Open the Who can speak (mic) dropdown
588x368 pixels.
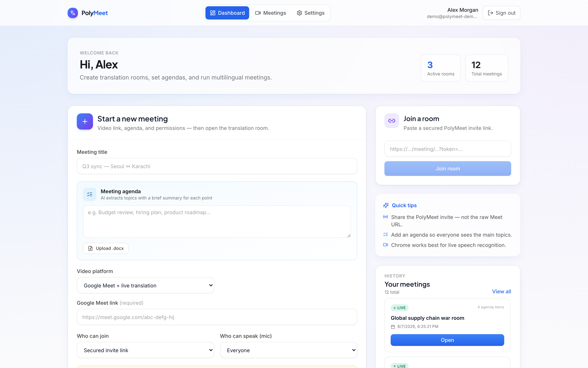[x=288, y=350]
